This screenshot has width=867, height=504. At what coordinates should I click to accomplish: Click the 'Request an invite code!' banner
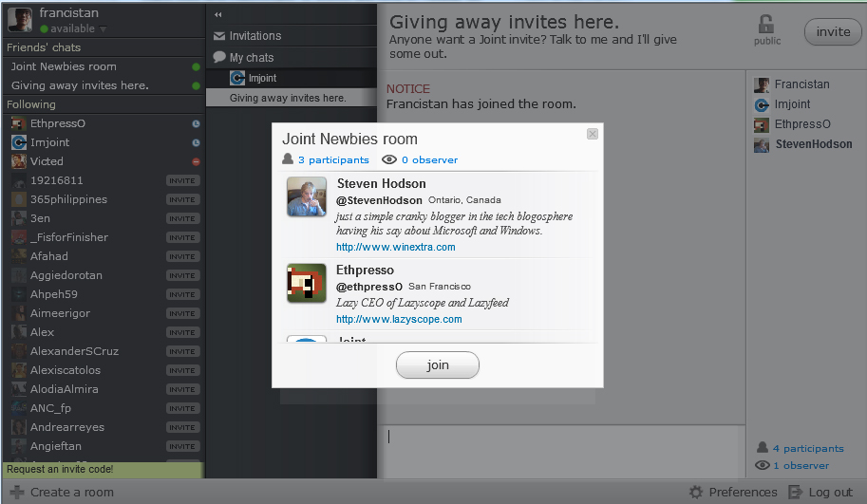[103, 470]
